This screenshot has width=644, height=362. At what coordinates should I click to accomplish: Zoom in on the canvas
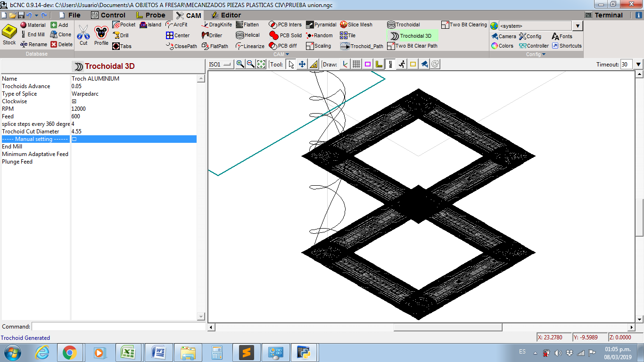click(240, 64)
